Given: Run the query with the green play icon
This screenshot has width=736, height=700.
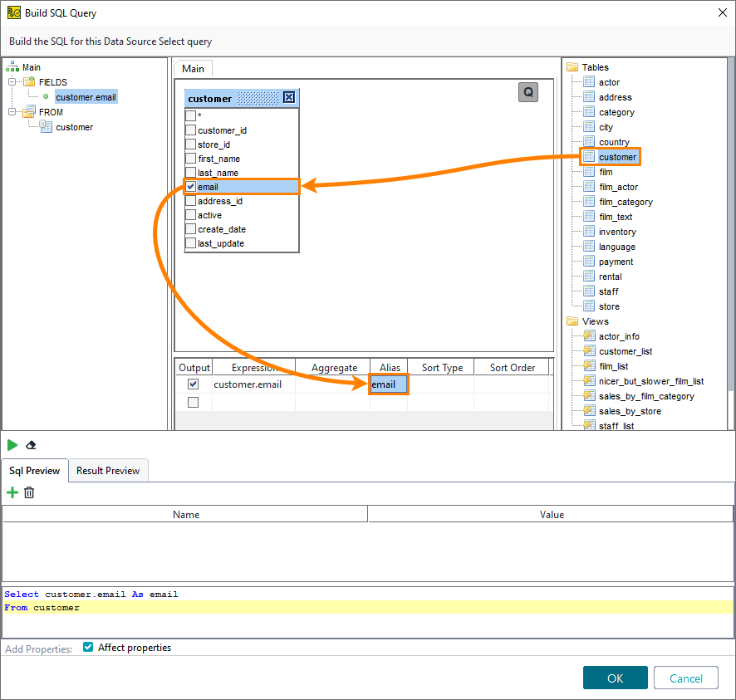Looking at the screenshot, I should pos(14,445).
